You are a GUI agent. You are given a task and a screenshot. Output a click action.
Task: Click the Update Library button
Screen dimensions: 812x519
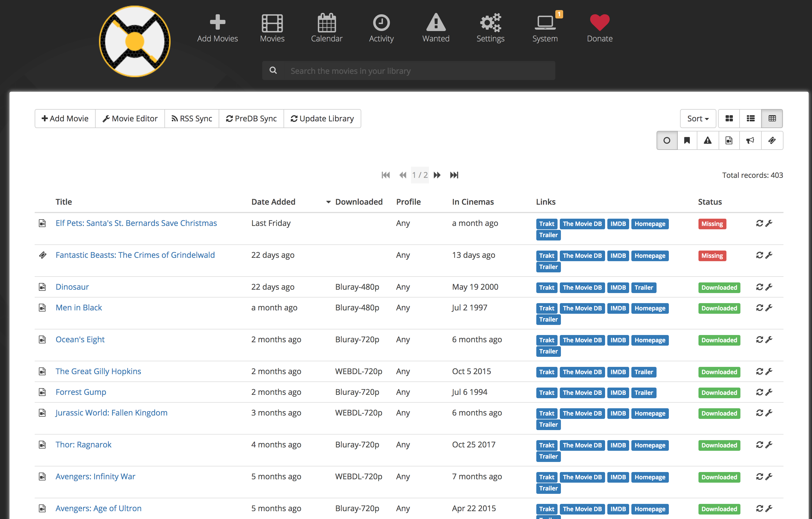(322, 118)
